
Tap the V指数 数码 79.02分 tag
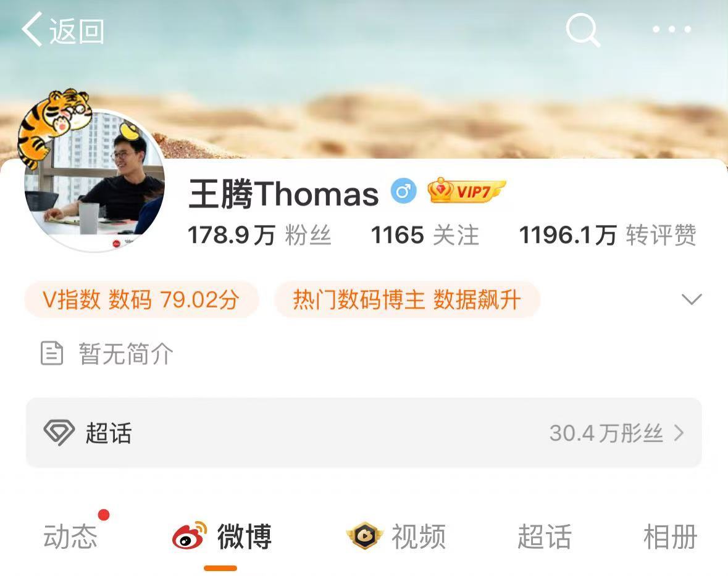(x=141, y=299)
